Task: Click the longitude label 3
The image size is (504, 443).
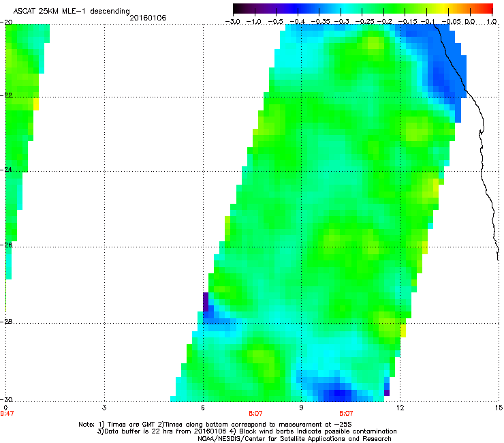Action: point(104,408)
